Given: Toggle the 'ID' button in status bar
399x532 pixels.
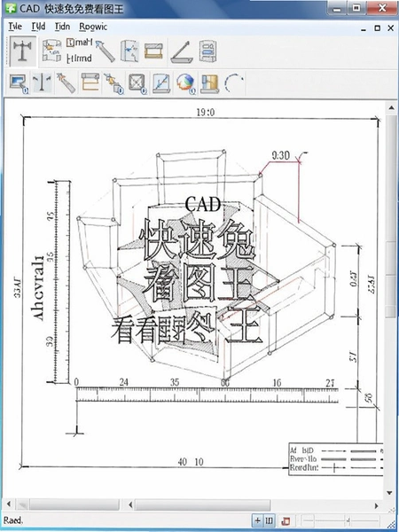Looking at the screenshot, I should click(269, 520).
